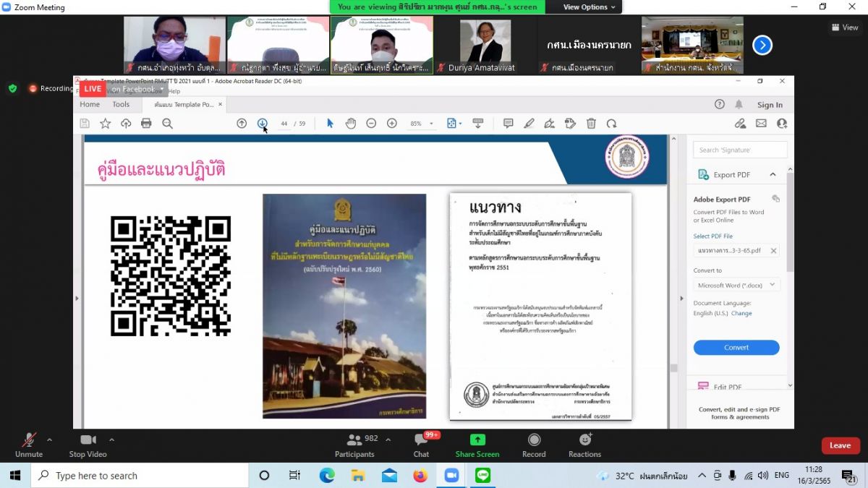Expand View Options dropdown
This screenshot has width=868, height=488.
pos(590,7)
